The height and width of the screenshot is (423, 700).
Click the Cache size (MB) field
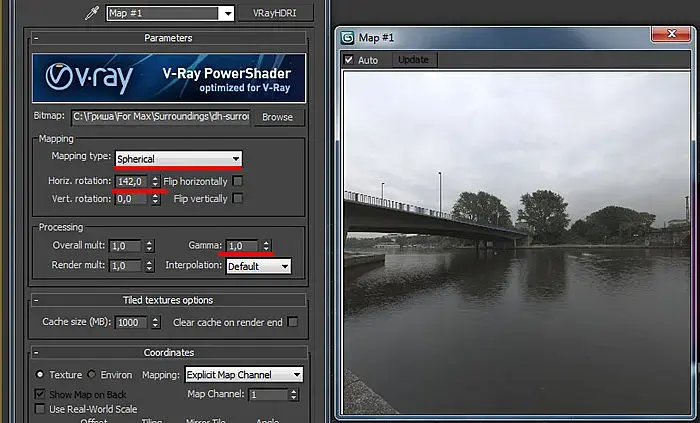pos(131,322)
